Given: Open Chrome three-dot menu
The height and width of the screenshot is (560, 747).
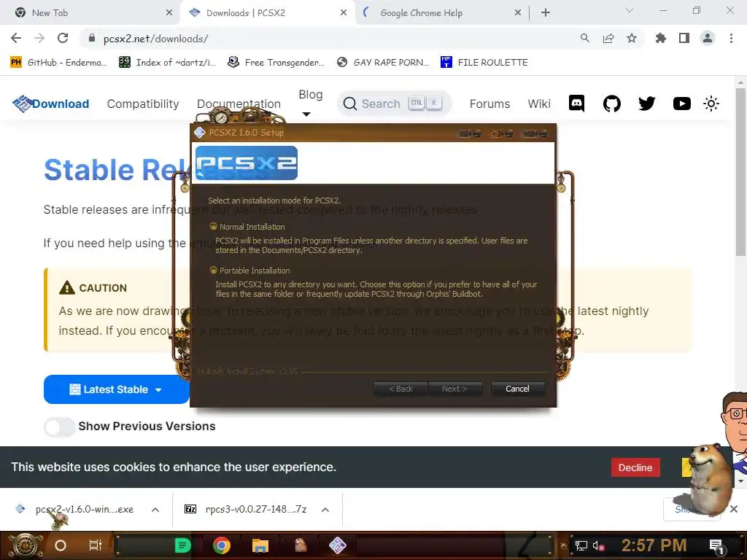Looking at the screenshot, I should (731, 38).
